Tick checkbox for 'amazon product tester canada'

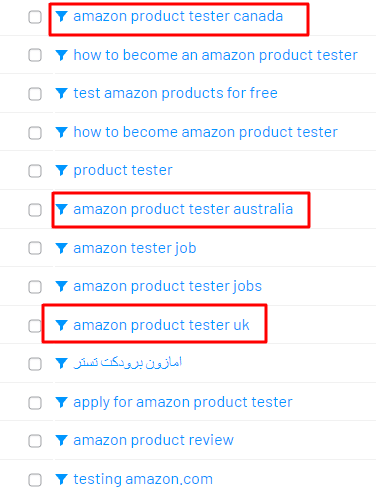coord(35,17)
